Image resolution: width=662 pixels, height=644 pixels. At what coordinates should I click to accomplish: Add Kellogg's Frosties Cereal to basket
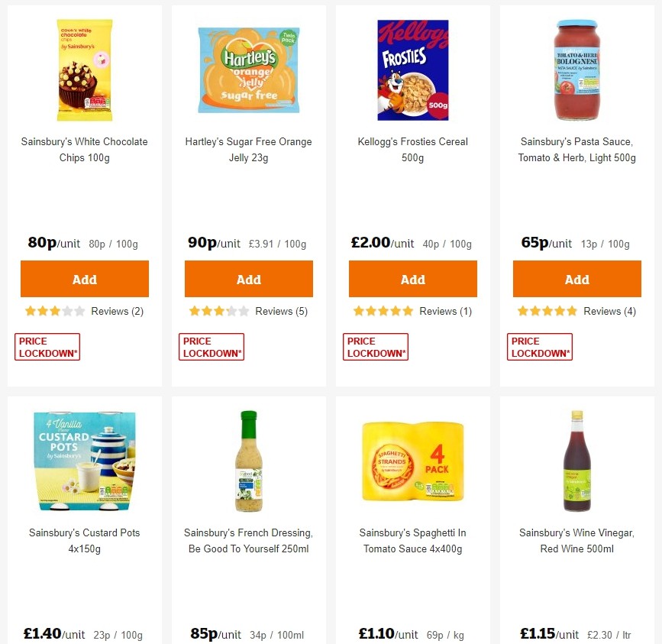(x=412, y=279)
